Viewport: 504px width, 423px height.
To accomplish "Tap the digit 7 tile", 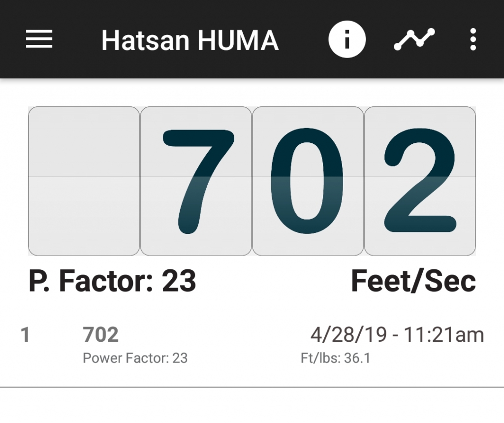I will 196,181.
